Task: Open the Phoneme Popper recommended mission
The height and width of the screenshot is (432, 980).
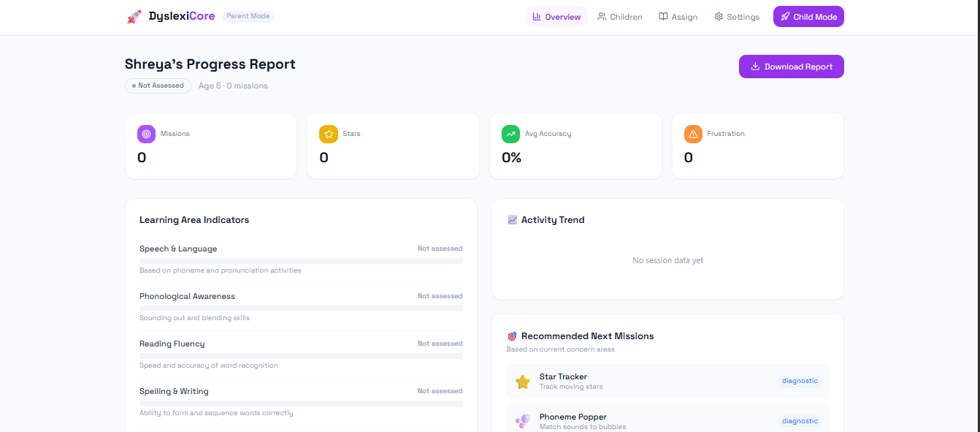Action: pyautogui.click(x=668, y=418)
